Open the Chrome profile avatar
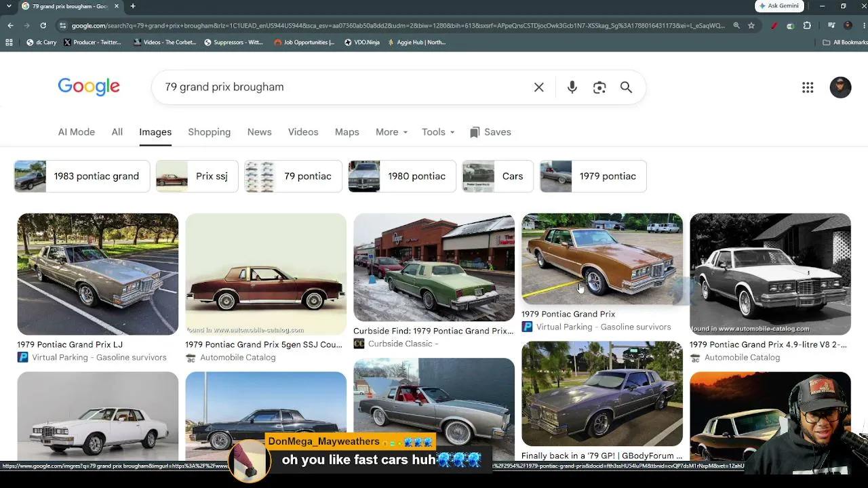The height and width of the screenshot is (488, 868). pos(848,26)
